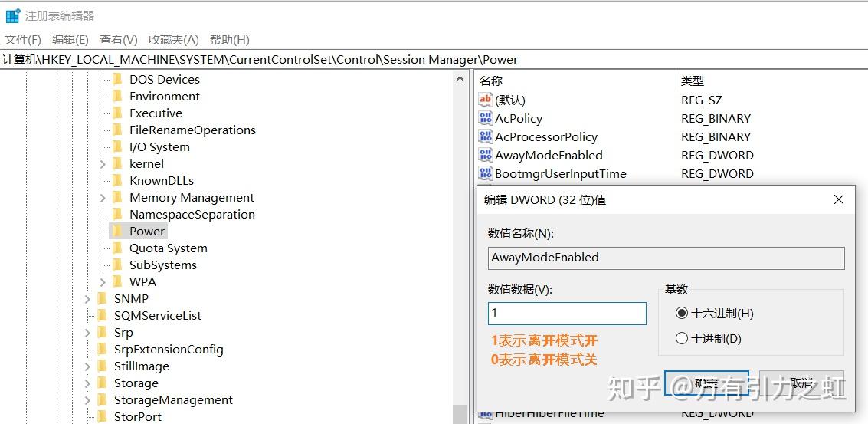868x424 pixels.
Task: Select the FileRenameOperations folder icon
Action: coord(116,130)
